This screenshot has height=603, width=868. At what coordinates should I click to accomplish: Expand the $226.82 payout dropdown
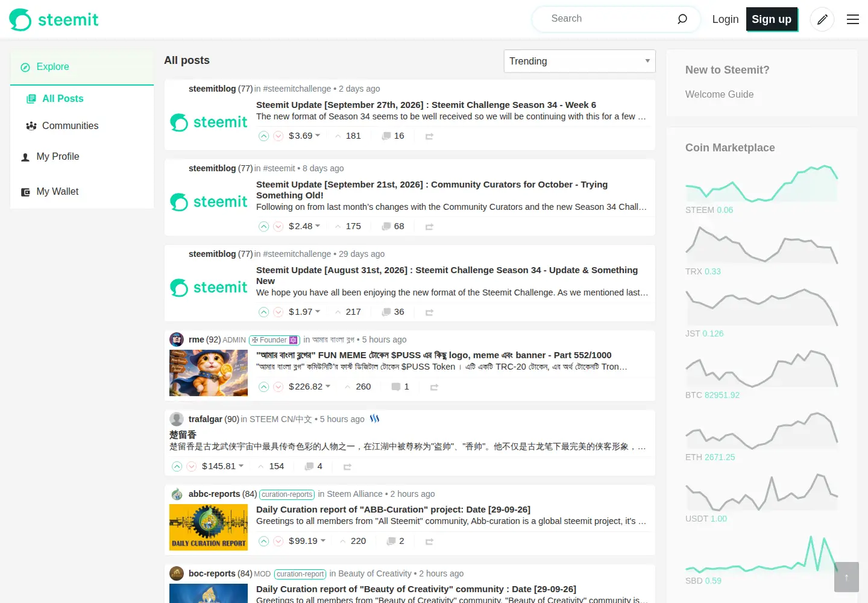coord(309,387)
